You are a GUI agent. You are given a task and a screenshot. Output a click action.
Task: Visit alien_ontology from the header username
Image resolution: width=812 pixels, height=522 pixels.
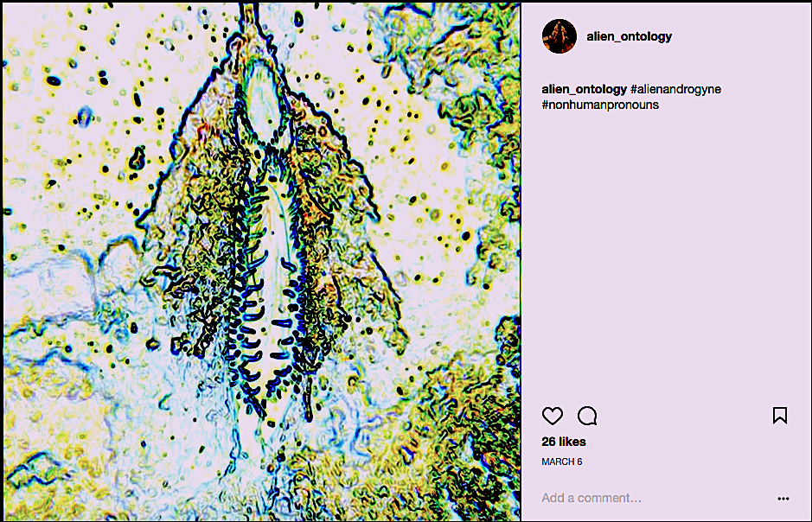pyautogui.click(x=630, y=36)
